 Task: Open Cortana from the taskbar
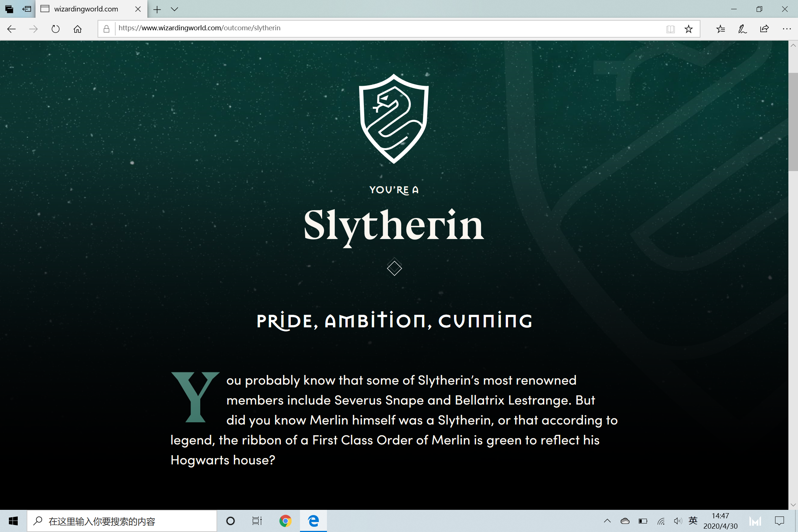point(231,521)
